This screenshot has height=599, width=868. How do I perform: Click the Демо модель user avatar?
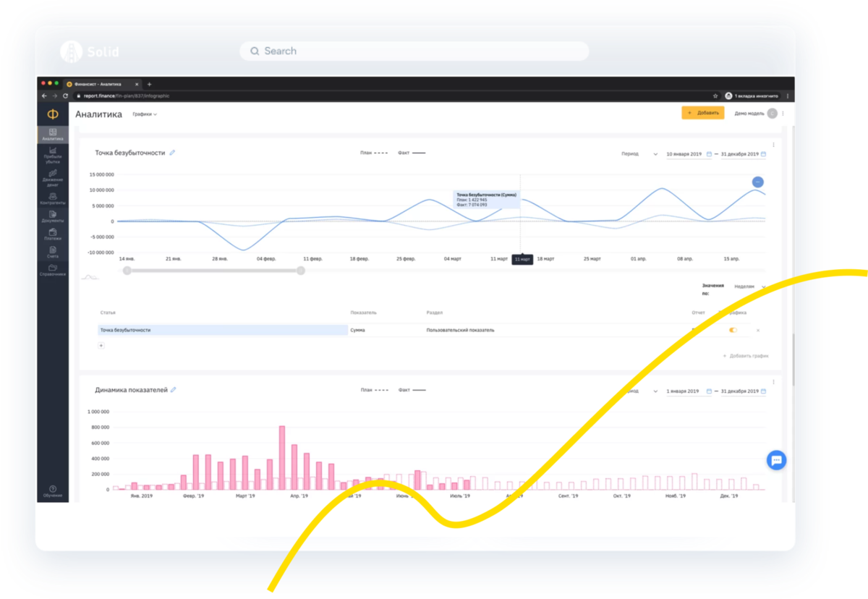point(773,114)
